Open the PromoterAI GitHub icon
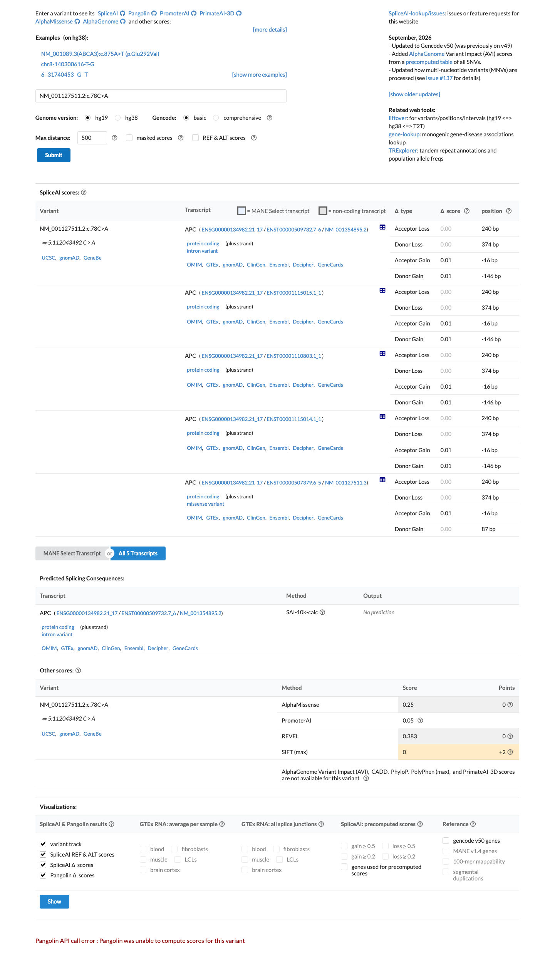 [x=194, y=13]
